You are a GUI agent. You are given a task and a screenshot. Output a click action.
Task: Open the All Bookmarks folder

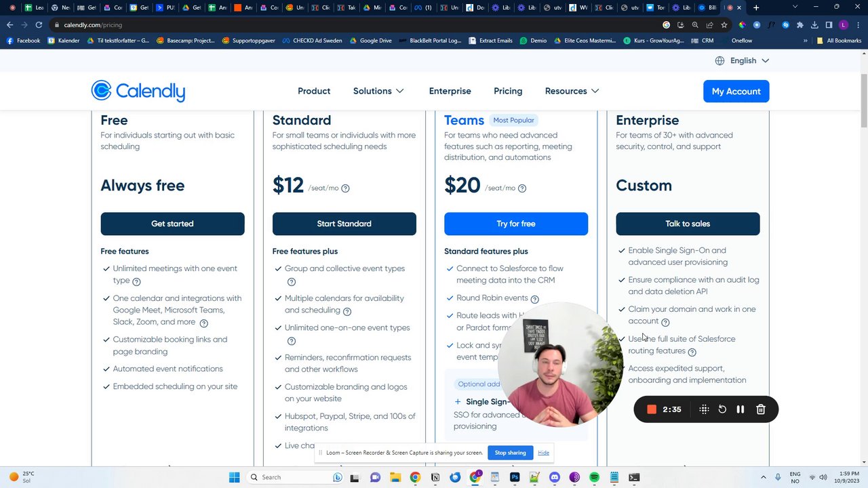[839, 41]
